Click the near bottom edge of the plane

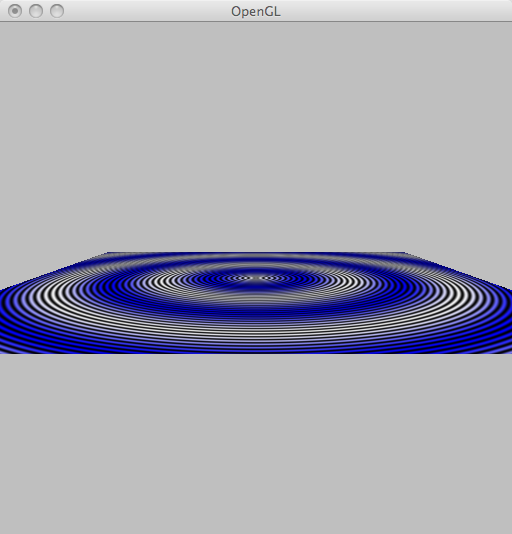pos(256,352)
